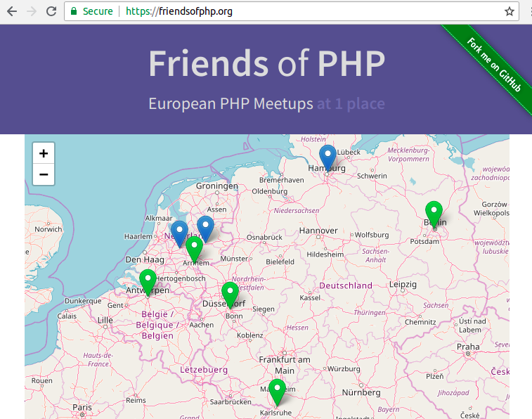Click the Niedersachsen region label
This screenshot has height=419, width=532.
297,211
